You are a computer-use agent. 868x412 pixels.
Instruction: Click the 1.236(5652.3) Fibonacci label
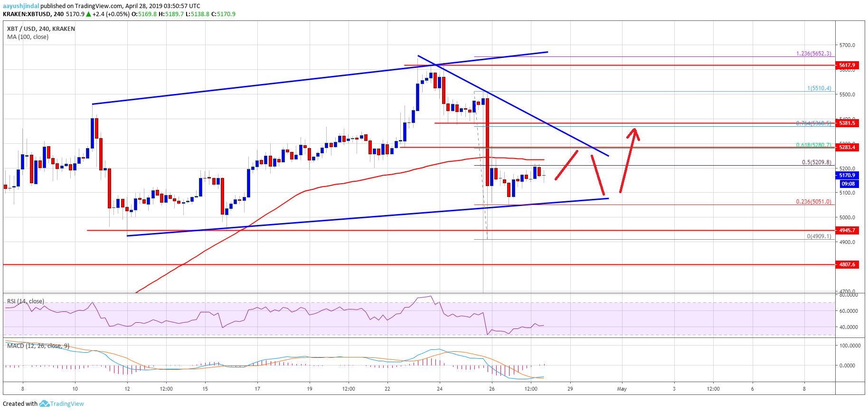pos(814,54)
